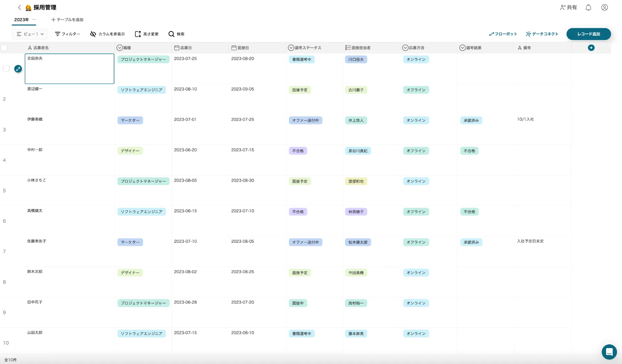The height and width of the screenshot is (364, 622).
Task: Click the blue add column plus icon
Action: click(591, 48)
